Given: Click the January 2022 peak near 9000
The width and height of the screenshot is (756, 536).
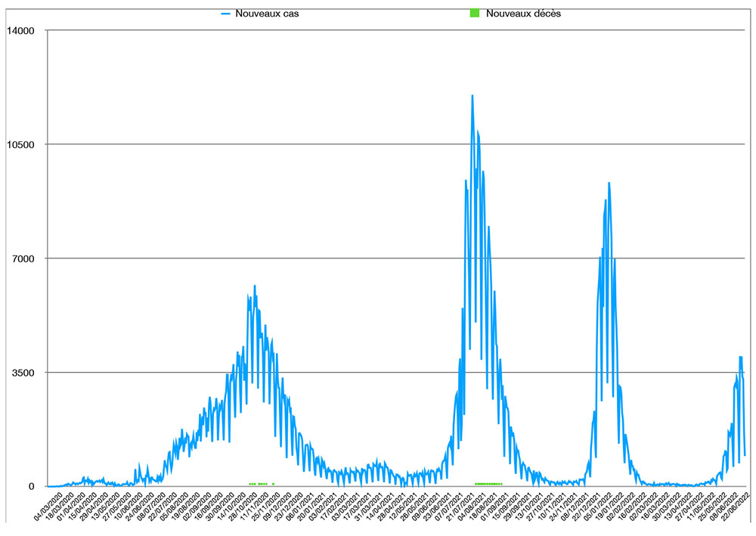Looking at the screenshot, I should pyautogui.click(x=609, y=183).
